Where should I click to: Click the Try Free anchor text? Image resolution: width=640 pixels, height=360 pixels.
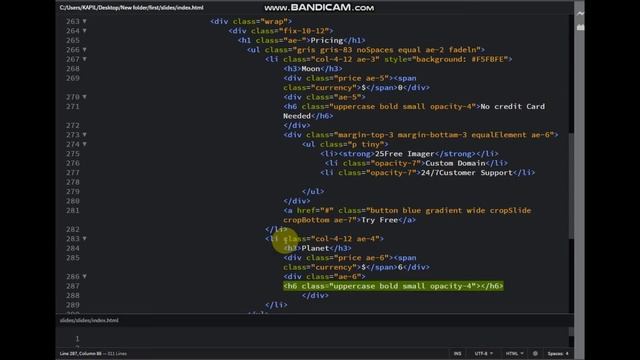point(379,220)
